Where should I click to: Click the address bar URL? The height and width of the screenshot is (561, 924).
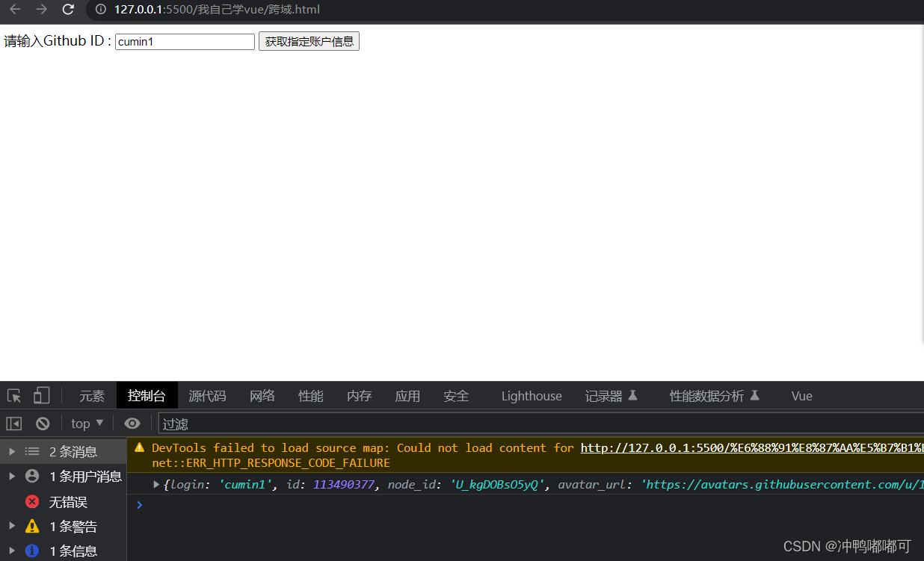tap(217, 10)
